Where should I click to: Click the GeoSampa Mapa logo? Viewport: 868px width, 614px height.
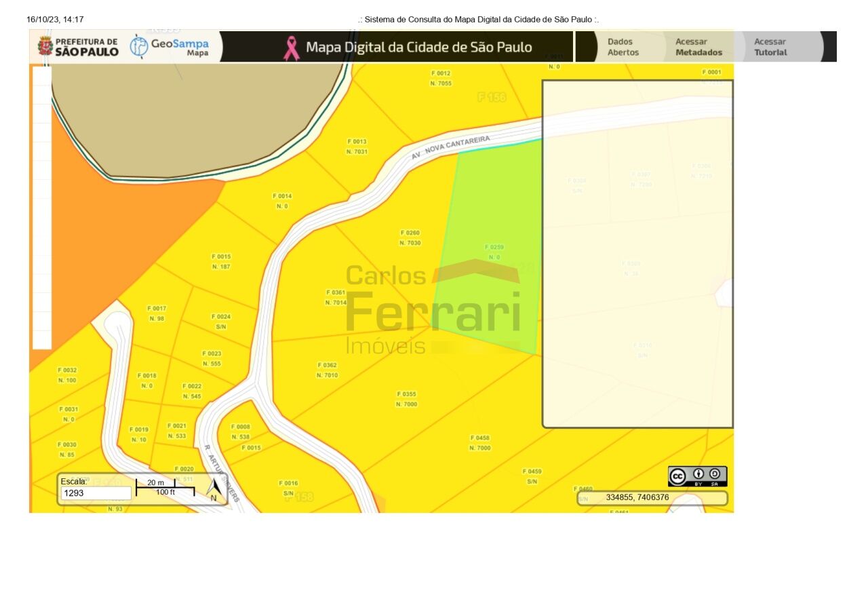point(170,47)
